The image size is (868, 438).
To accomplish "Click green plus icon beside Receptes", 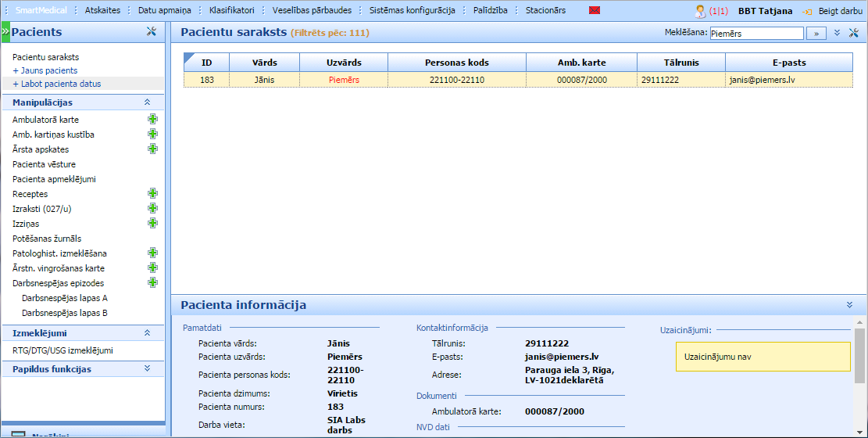I will 152,194.
